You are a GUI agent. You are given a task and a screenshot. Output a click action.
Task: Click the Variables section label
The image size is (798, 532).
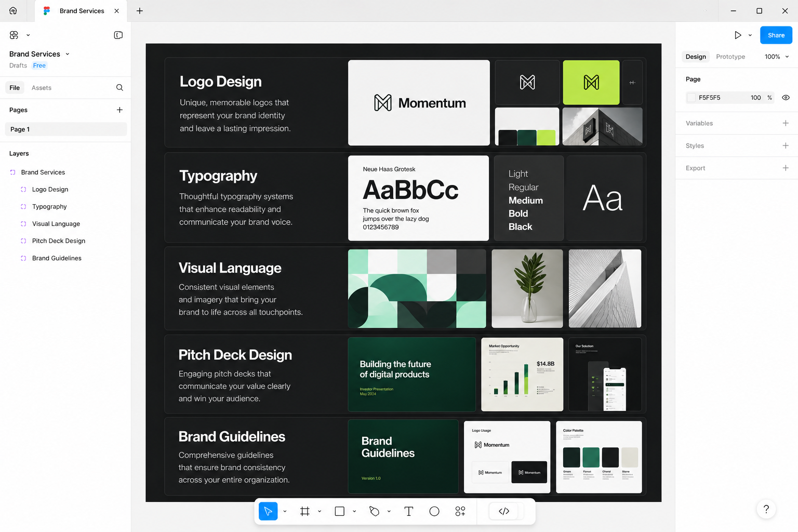(699, 123)
